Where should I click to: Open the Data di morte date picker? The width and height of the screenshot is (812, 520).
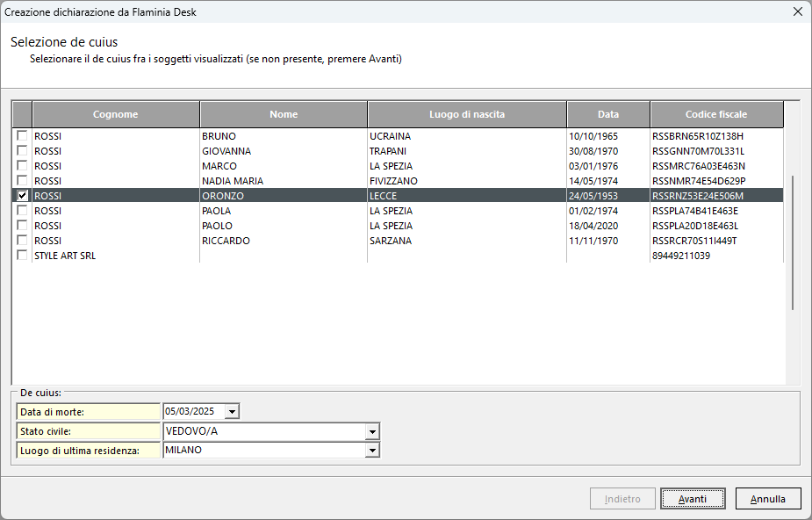click(232, 411)
